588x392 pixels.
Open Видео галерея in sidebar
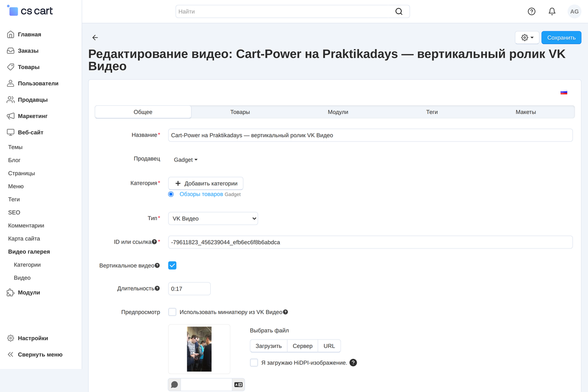coord(29,252)
